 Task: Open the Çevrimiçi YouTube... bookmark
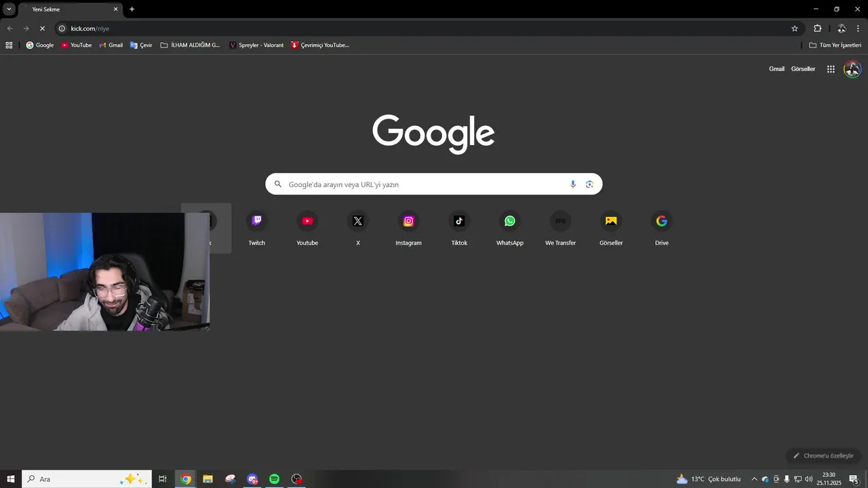[320, 45]
